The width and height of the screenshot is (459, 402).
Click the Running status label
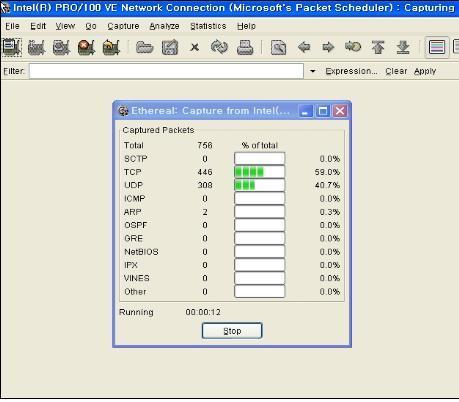[x=136, y=312]
